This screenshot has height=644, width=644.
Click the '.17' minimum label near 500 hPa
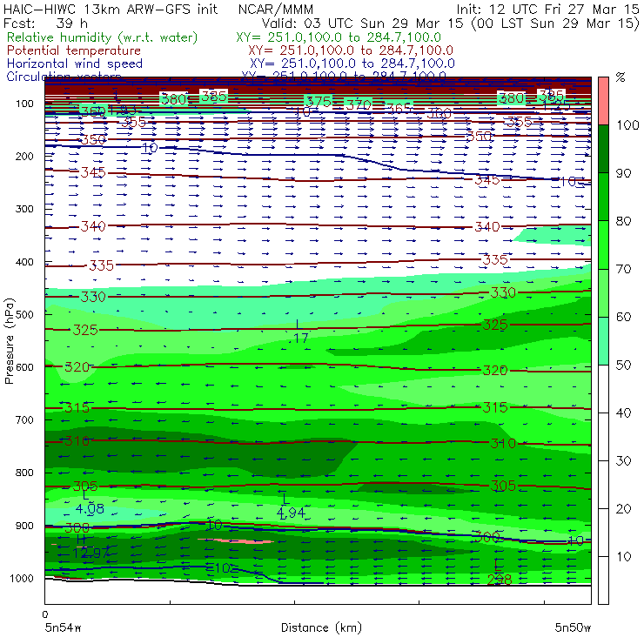point(299,339)
